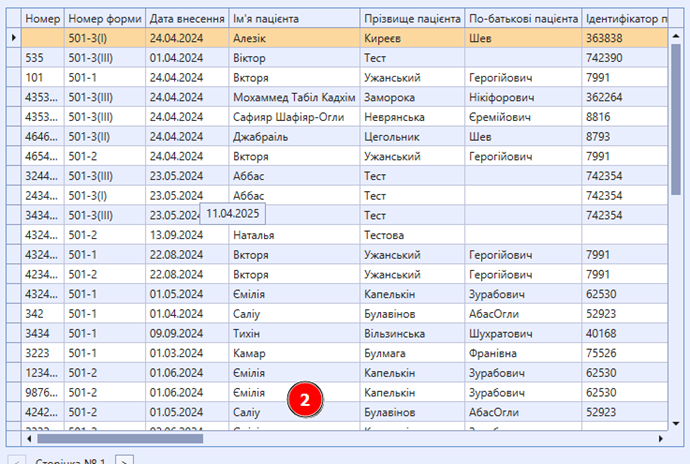690x464 pixels.
Task: Click the name cell Джабраїль
Action: (x=294, y=136)
